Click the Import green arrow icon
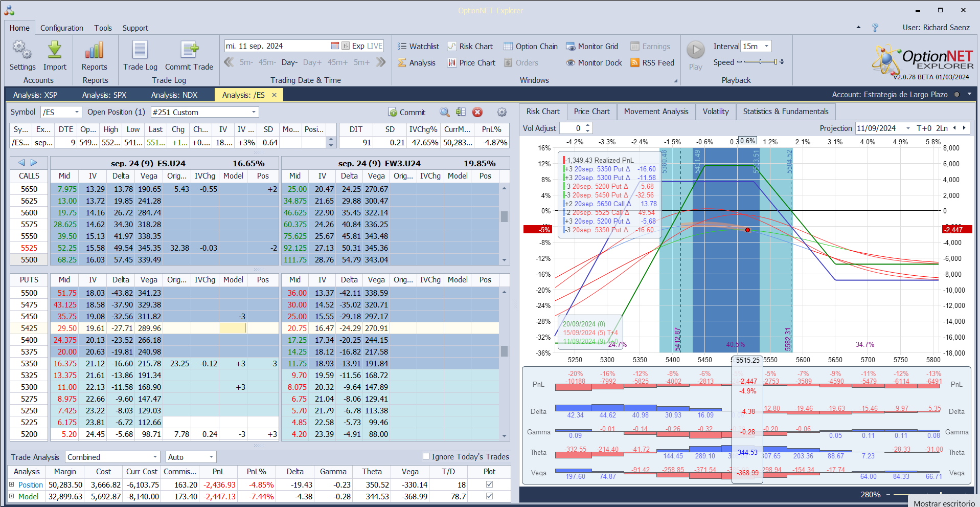Image resolution: width=980 pixels, height=507 pixels. pyautogui.click(x=55, y=50)
